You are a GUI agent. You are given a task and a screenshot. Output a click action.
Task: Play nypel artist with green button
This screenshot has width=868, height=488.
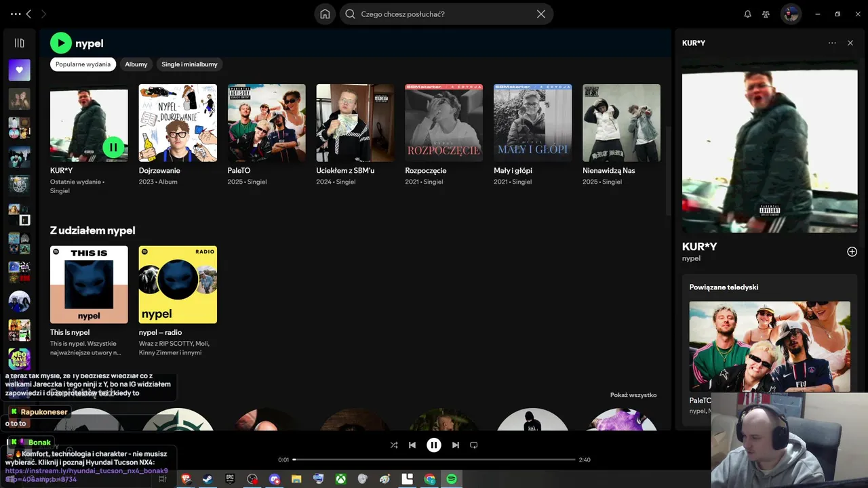tap(61, 43)
